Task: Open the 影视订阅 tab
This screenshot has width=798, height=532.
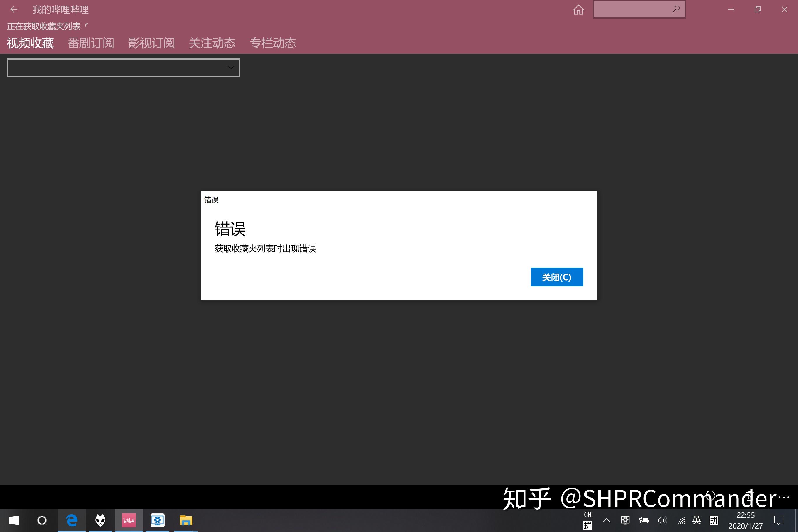Action: (x=151, y=43)
